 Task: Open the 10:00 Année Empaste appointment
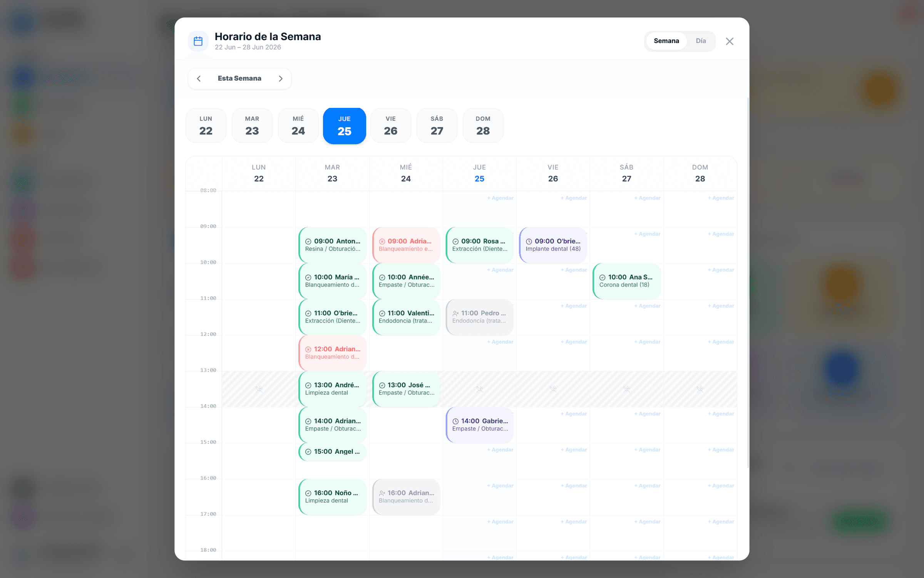pos(406,281)
